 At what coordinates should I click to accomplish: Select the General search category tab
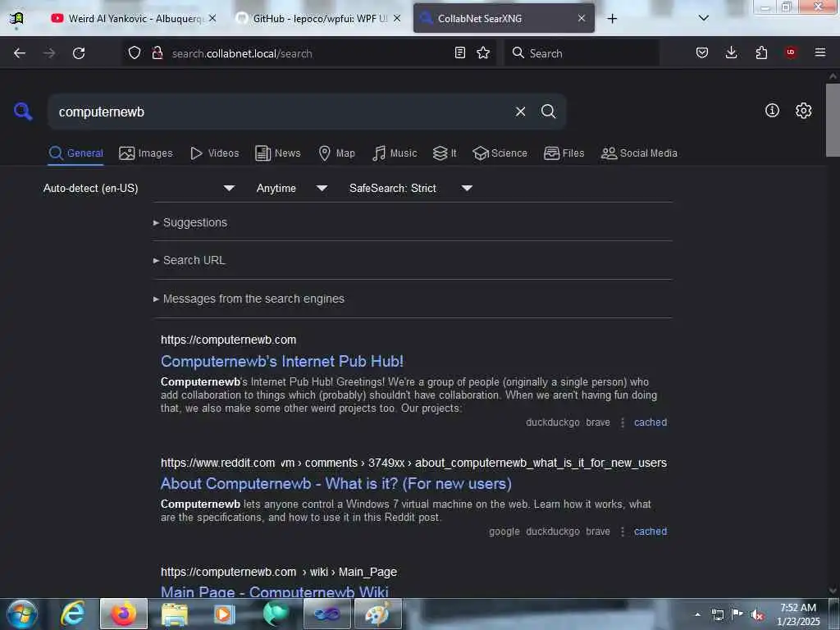click(75, 153)
